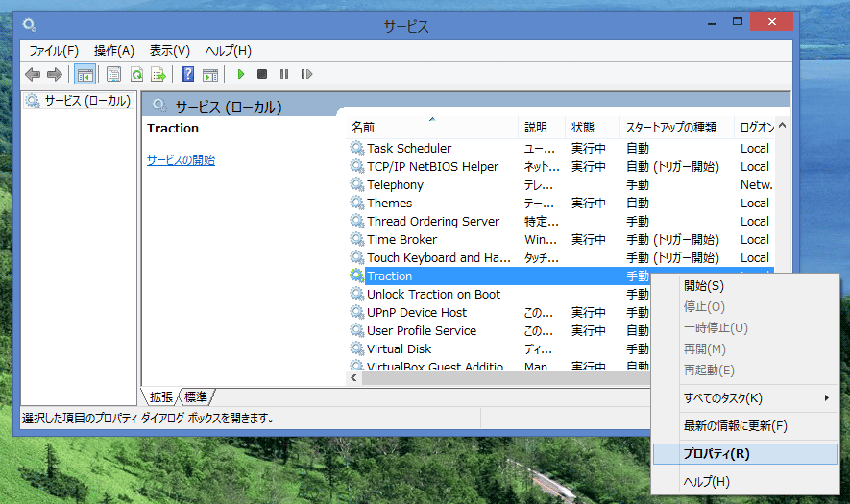The width and height of the screenshot is (850, 504).
Task: Select the UPnP Device Host service
Action: pos(498,312)
